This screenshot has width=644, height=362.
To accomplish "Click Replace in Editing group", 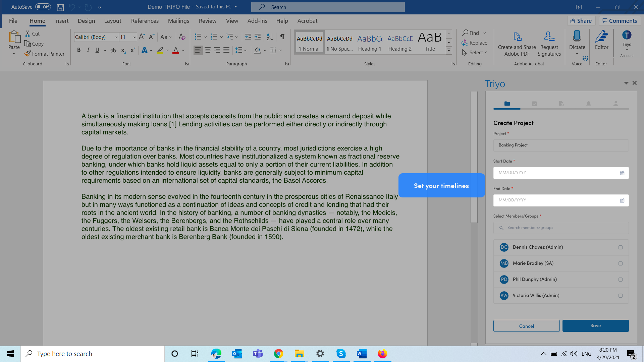I will [475, 43].
